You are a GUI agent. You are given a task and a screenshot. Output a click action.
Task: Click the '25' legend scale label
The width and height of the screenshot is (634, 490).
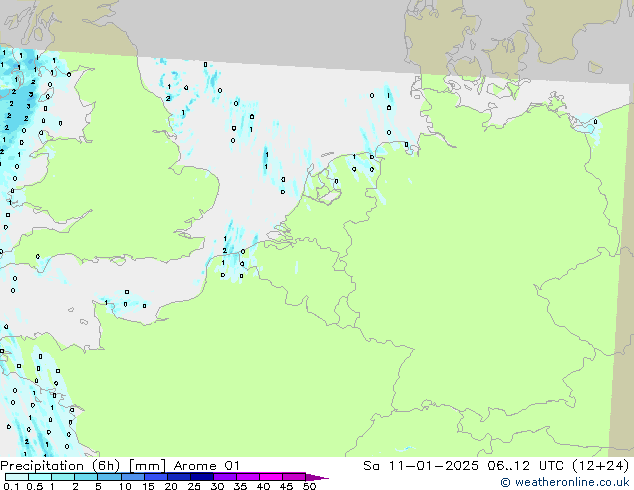click(x=194, y=486)
